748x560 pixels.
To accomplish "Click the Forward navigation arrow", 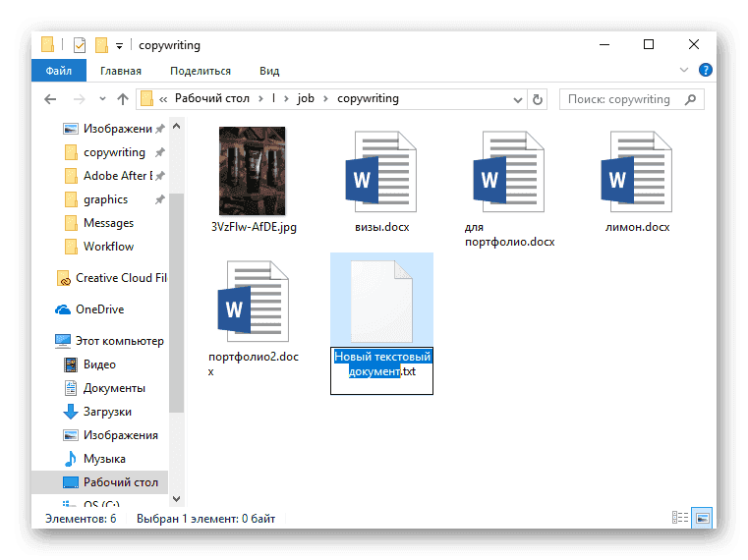I will (80, 99).
